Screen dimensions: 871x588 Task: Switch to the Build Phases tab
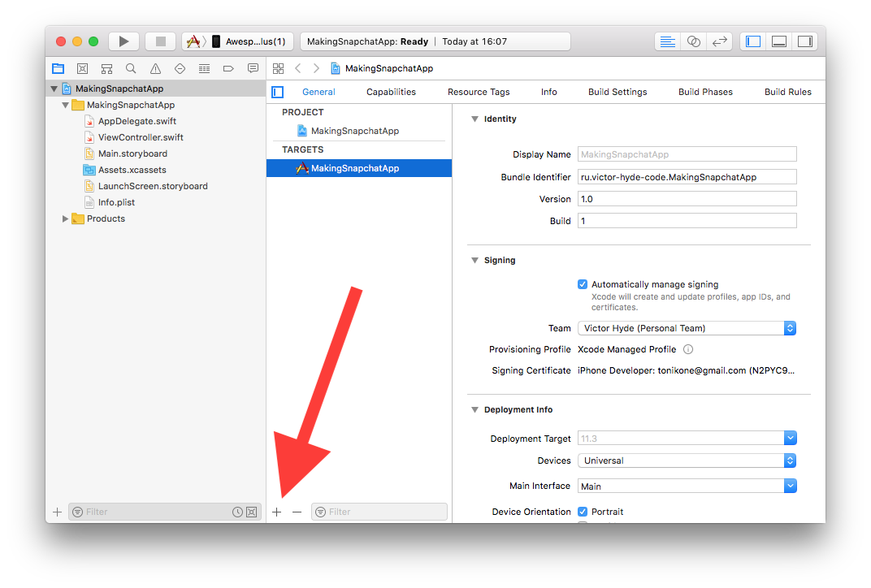(x=705, y=92)
